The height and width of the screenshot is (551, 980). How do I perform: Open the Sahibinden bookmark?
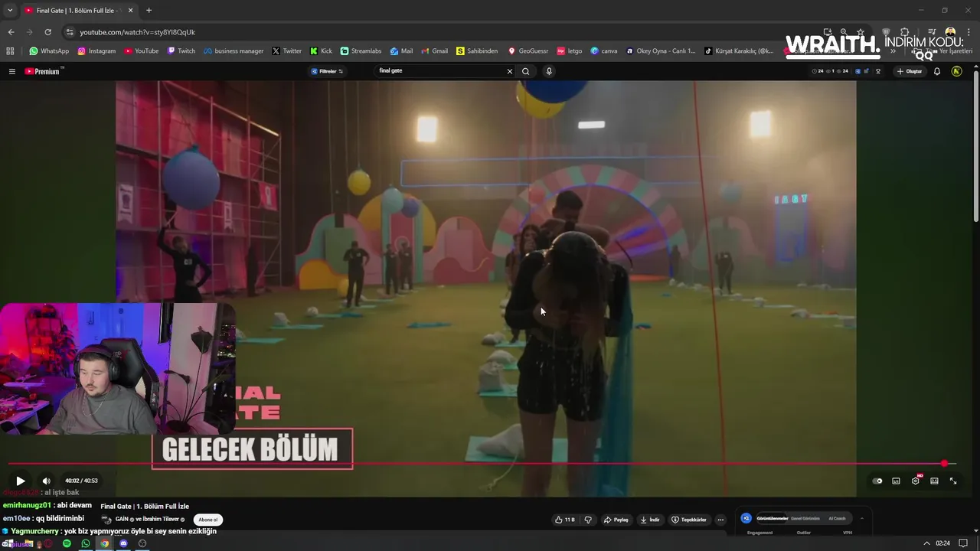point(477,51)
